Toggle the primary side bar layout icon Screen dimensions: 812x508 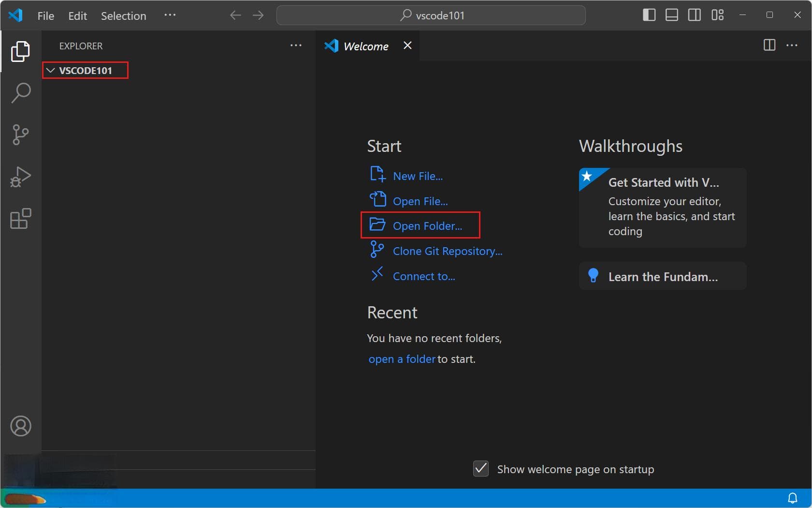(x=649, y=15)
